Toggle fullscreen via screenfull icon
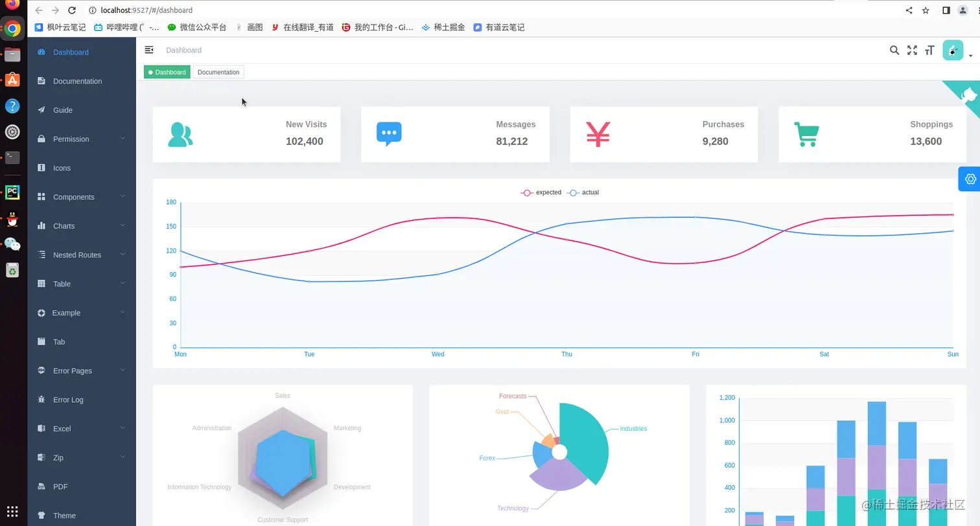The height and width of the screenshot is (526, 980). pos(912,50)
